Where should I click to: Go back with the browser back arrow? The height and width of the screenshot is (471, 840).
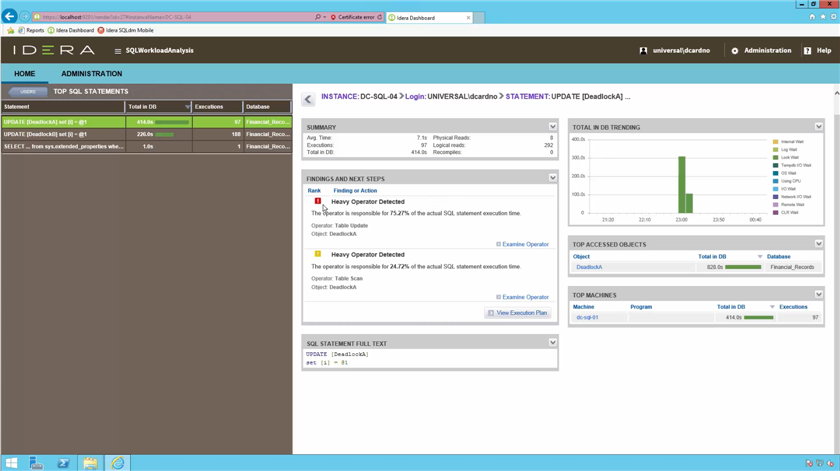pyautogui.click(x=9, y=17)
